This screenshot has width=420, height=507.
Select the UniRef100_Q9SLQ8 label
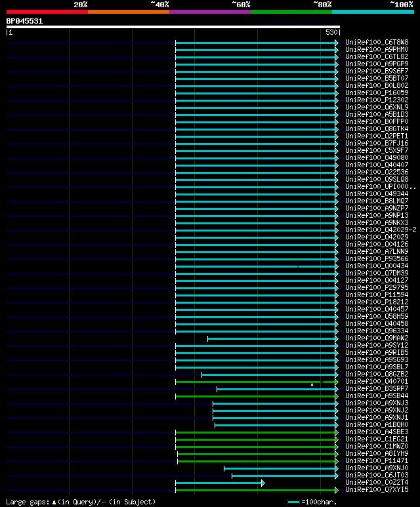click(x=377, y=180)
